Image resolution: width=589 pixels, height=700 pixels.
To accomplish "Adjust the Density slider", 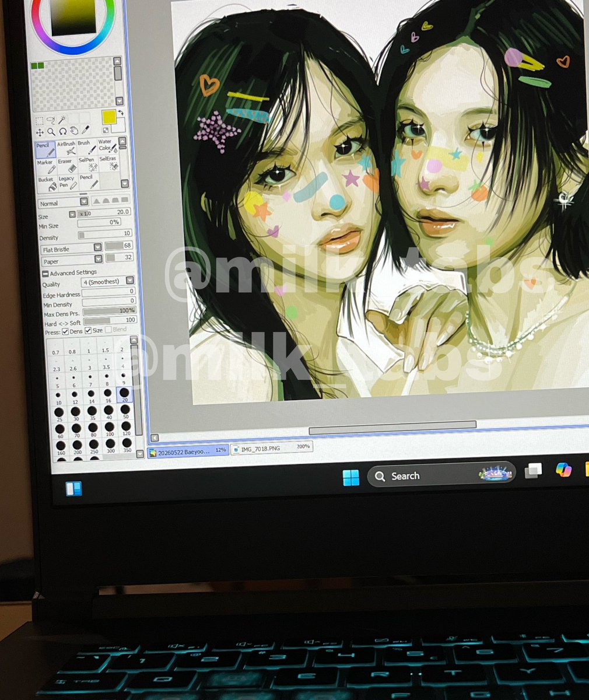I will coord(105,234).
